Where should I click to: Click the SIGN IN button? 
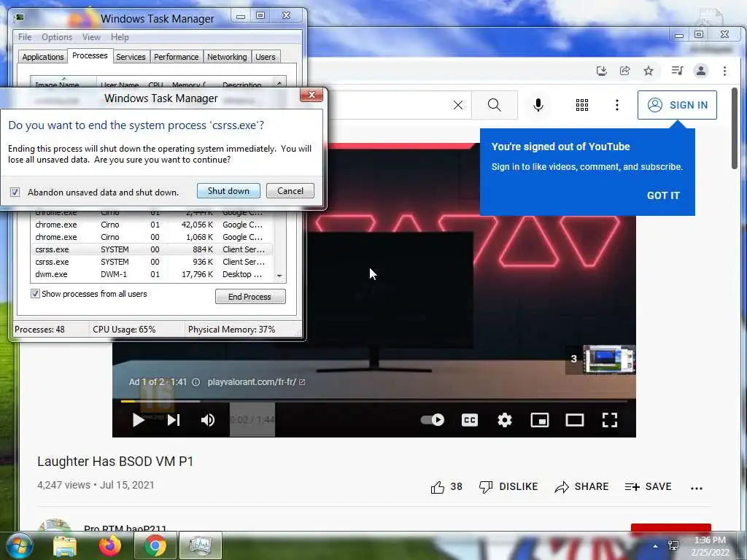[677, 105]
